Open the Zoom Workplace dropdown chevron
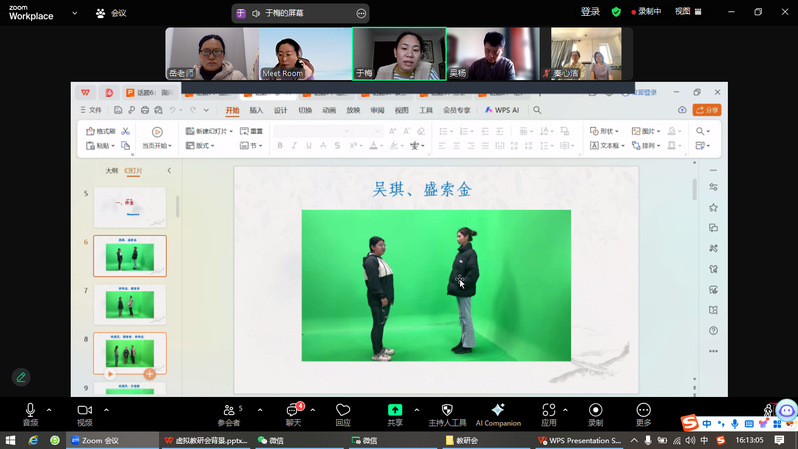This screenshot has height=449, width=798. click(74, 13)
